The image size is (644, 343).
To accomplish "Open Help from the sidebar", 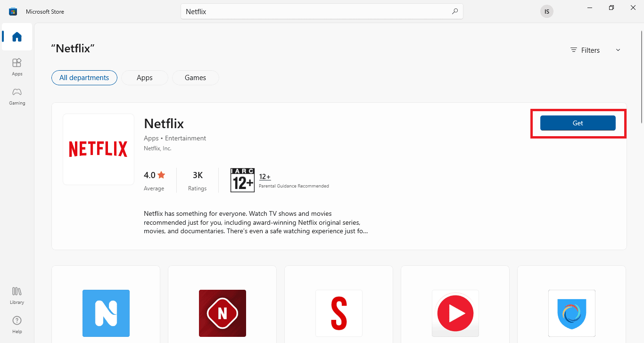I will 17,325.
